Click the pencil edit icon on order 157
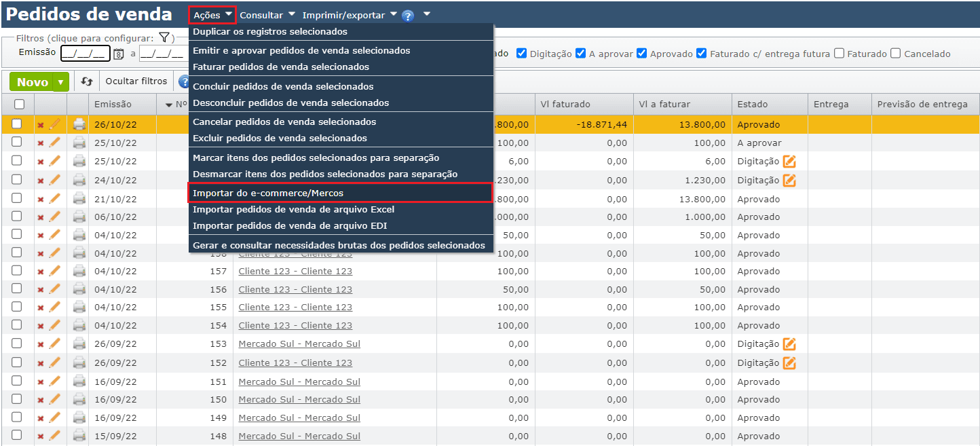980x446 pixels. coord(55,271)
